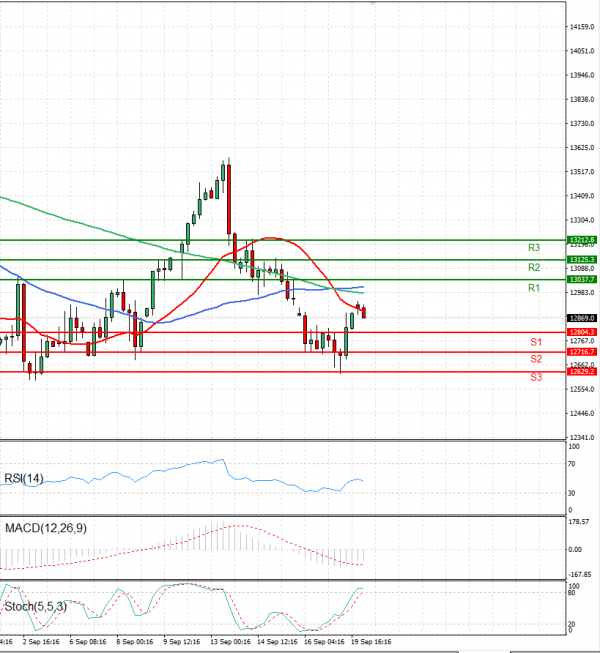This screenshot has width=600, height=653.
Task: Click the 6 Sep 08:16 time label
Action: 88,642
